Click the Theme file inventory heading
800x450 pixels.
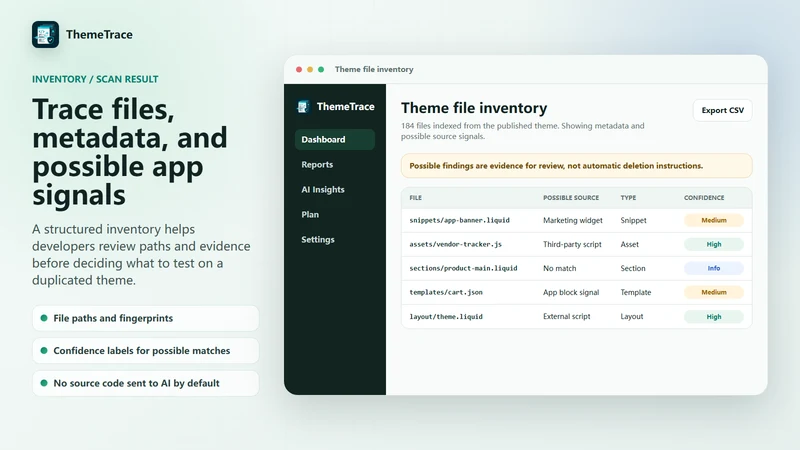tap(473, 108)
